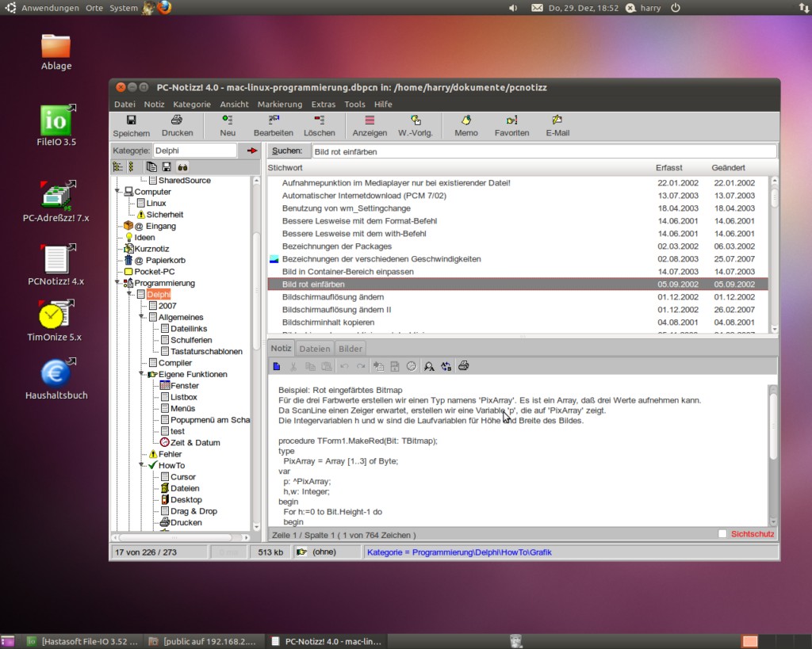Click the red arrow beside the Kategorie field

point(252,151)
